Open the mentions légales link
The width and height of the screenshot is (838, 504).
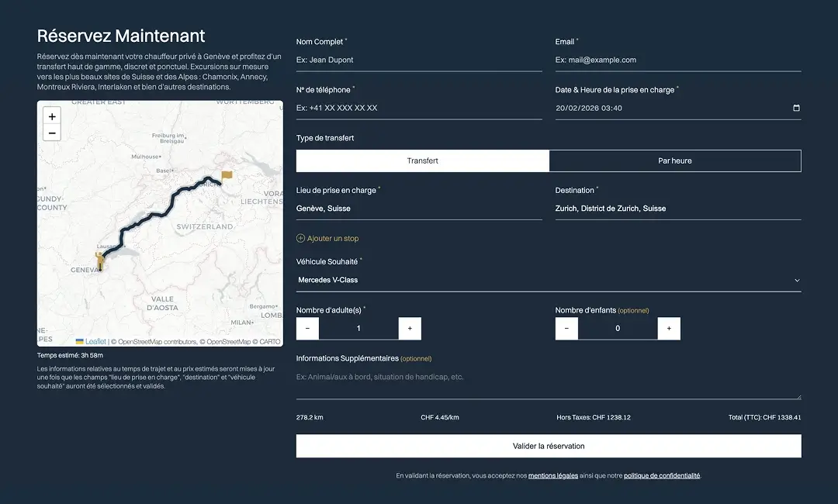[552, 475]
